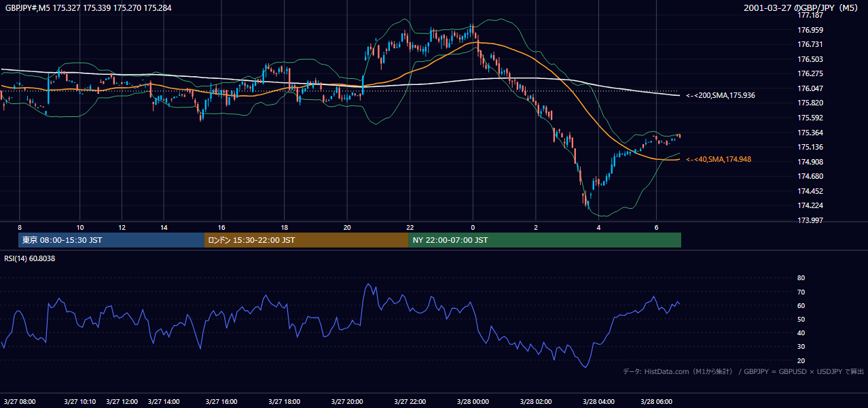Click the 3/27 22:00 time label
The image size is (868, 408).
coord(410,401)
